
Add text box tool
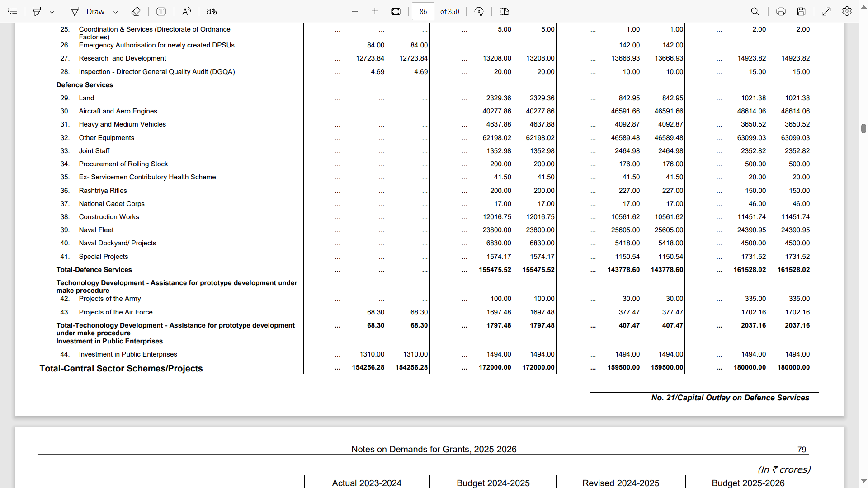pyautogui.click(x=161, y=11)
